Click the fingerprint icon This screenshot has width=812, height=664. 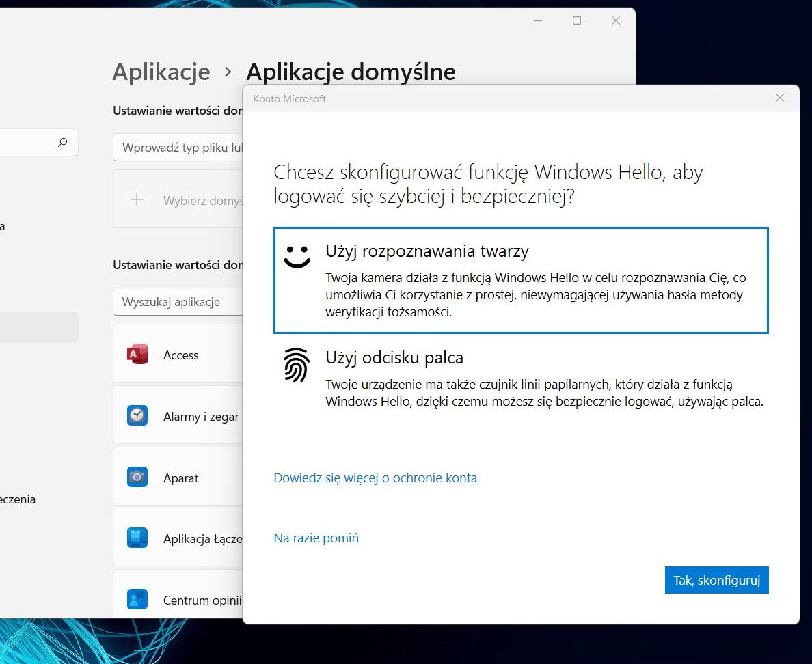point(297,365)
